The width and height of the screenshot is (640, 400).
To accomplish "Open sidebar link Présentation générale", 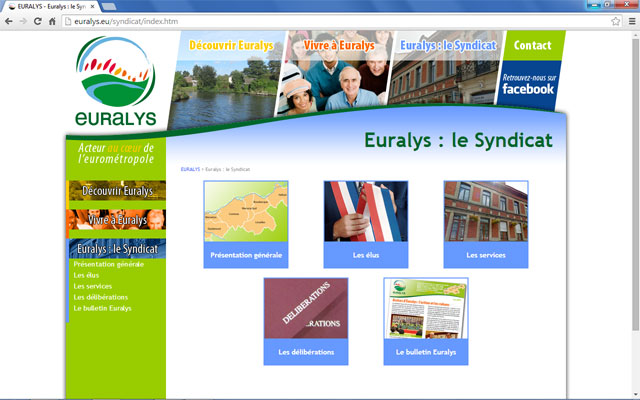I will [x=109, y=264].
